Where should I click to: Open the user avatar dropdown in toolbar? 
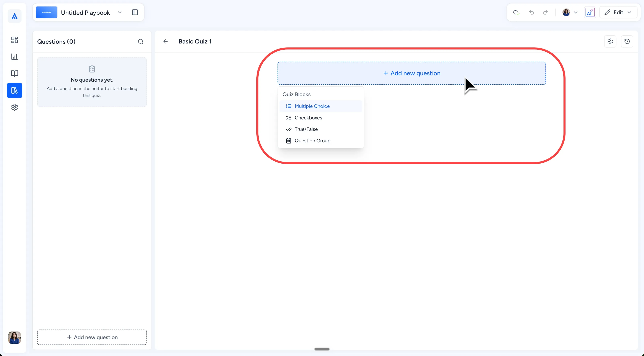pos(570,12)
